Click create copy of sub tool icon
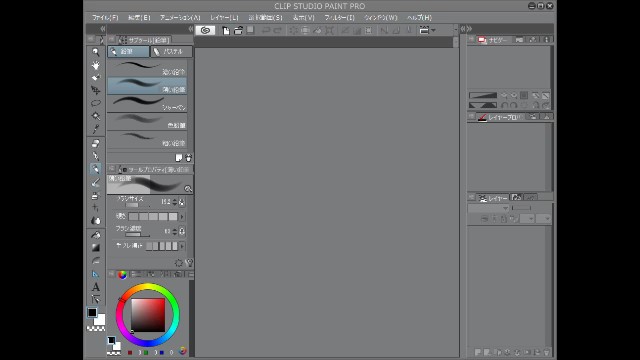This screenshot has width=640, height=360. coord(179,158)
